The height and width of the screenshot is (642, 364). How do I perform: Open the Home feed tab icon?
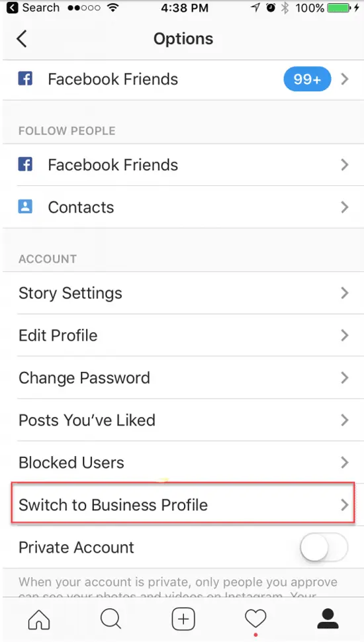point(39,619)
